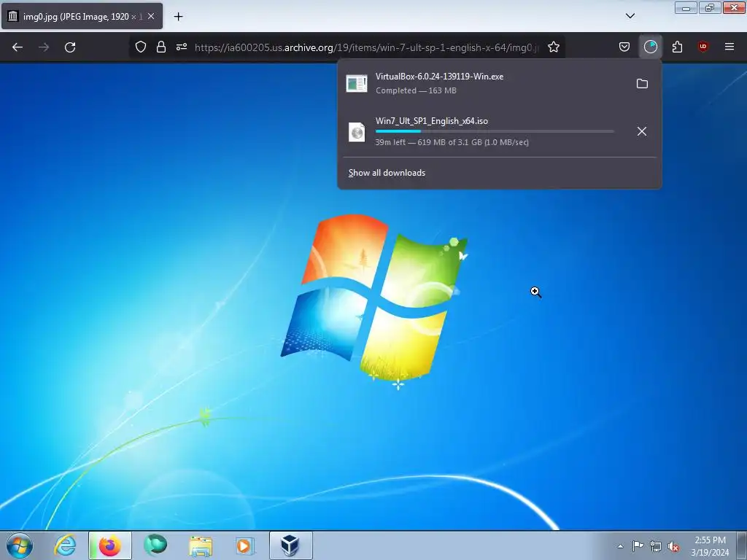
Task: Close the img0.jpg tab
Action: pyautogui.click(x=151, y=16)
